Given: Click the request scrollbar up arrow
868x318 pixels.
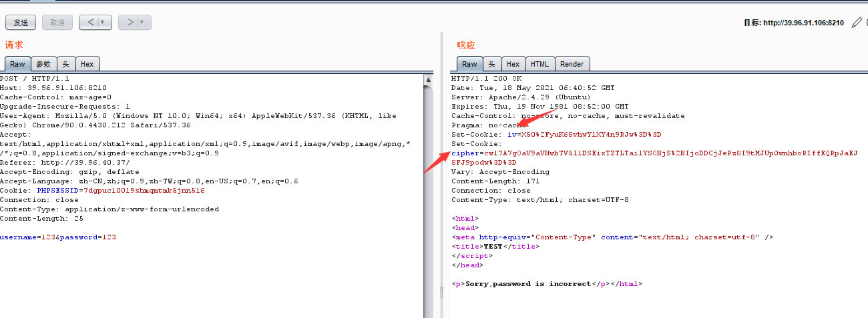Looking at the screenshot, I should coord(429,79).
